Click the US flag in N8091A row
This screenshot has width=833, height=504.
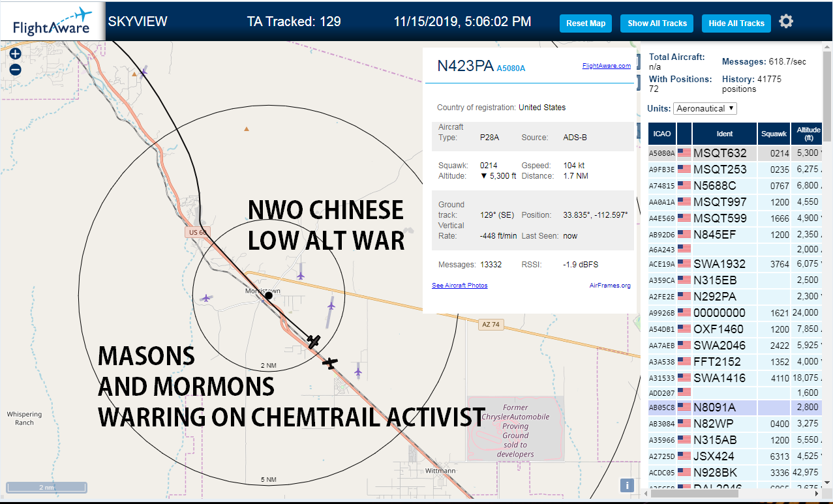pyautogui.click(x=684, y=408)
